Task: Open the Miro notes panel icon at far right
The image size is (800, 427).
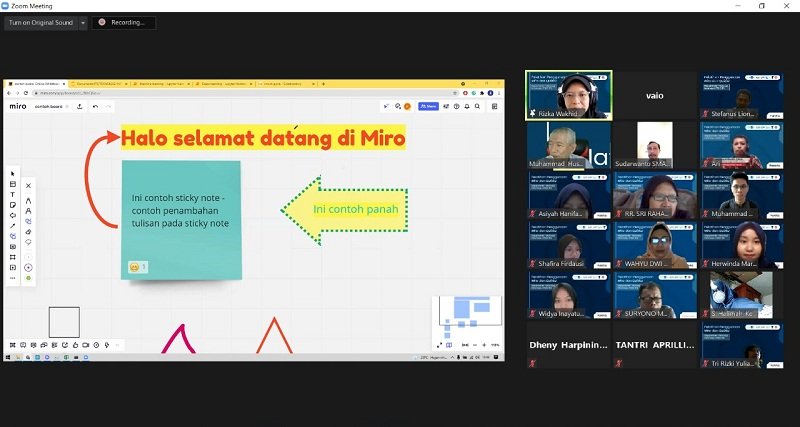Action: click(x=494, y=106)
